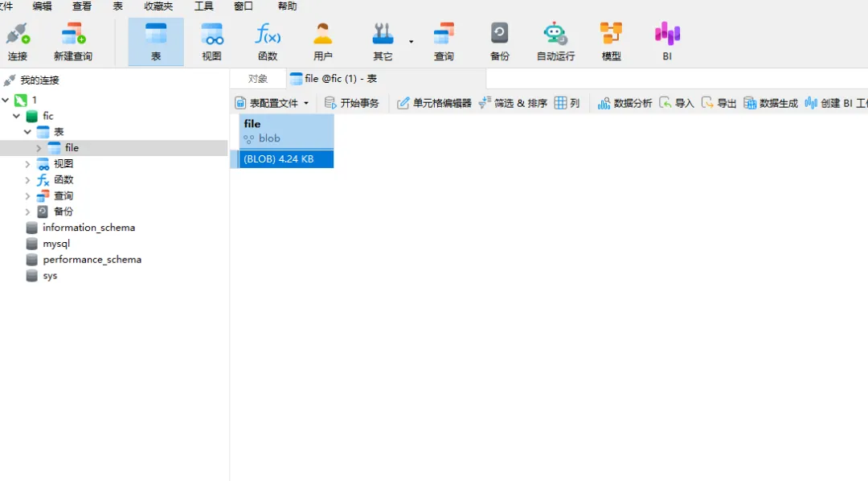Open Data Generation (数据生成) tool

(x=771, y=103)
